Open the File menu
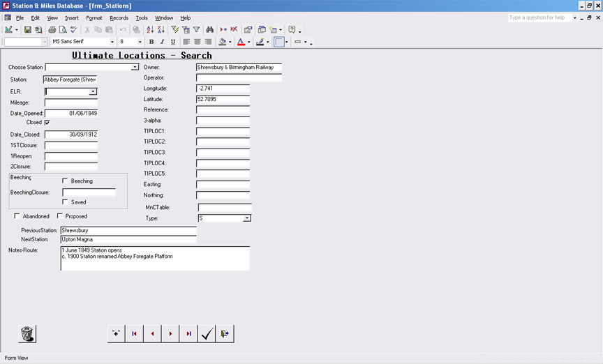 (x=20, y=18)
